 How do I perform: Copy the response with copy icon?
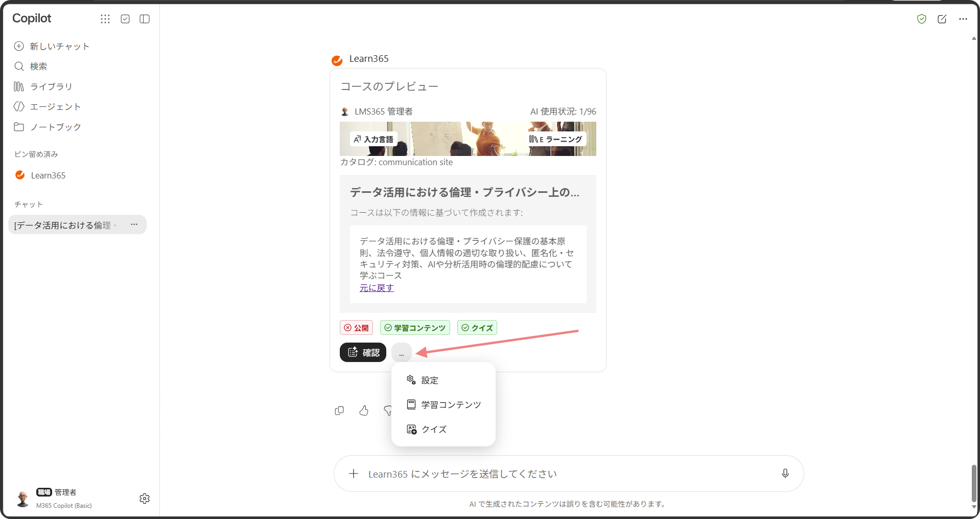click(339, 411)
